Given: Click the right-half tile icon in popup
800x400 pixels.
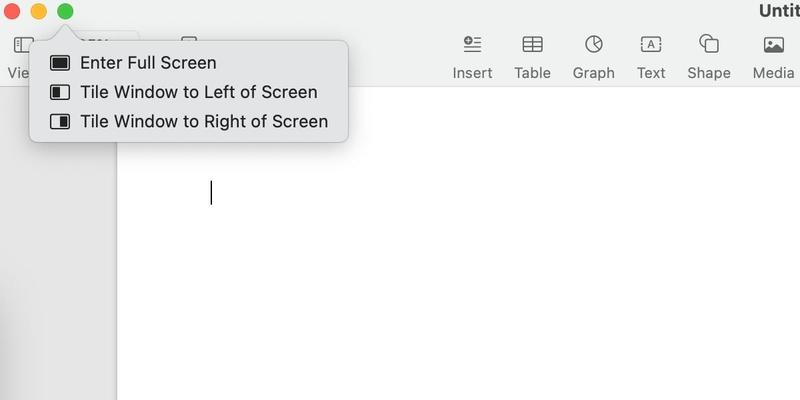Looking at the screenshot, I should (x=60, y=122).
